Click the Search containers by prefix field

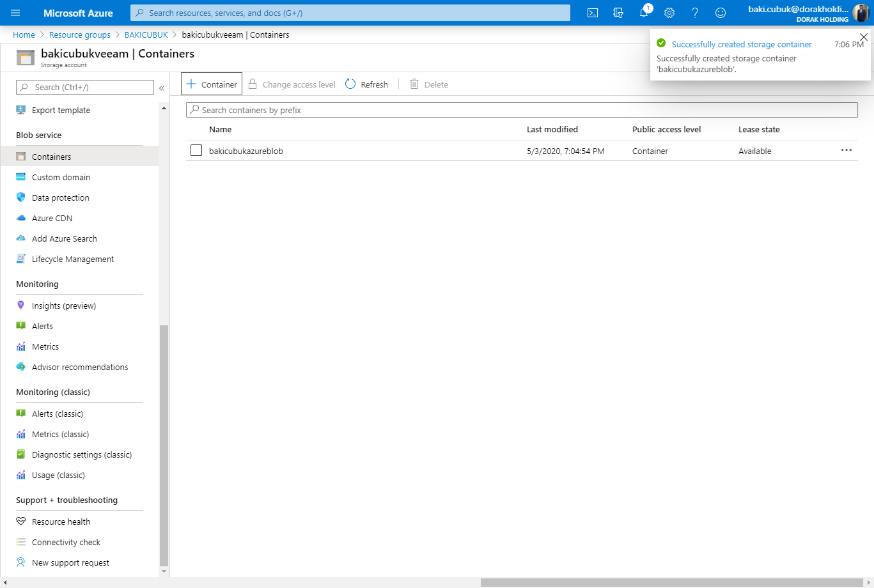[x=522, y=110]
